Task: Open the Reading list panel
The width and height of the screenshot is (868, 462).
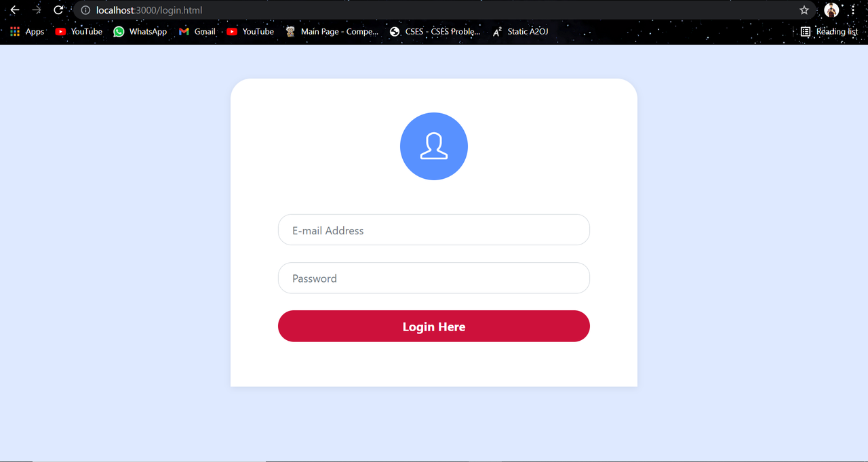Action: pos(829,31)
